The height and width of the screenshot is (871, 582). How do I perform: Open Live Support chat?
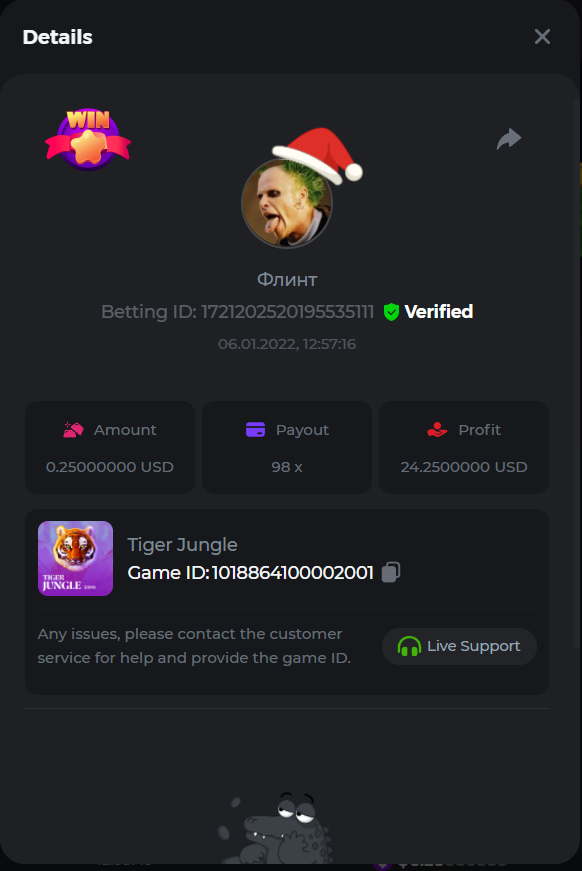459,647
